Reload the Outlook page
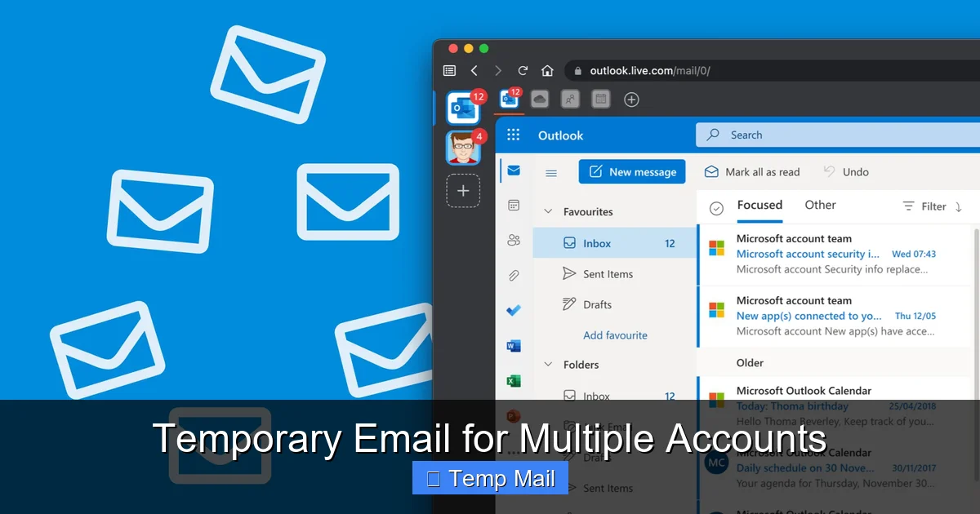Viewport: 980px width, 514px height. 523,71
